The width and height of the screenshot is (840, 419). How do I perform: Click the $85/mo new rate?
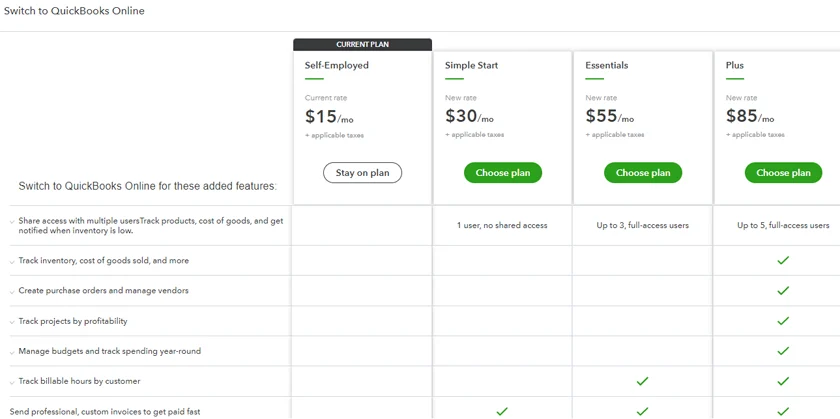click(750, 116)
